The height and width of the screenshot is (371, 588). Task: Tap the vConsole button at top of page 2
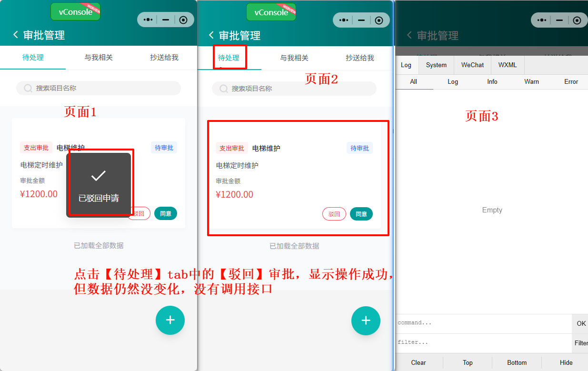point(270,11)
